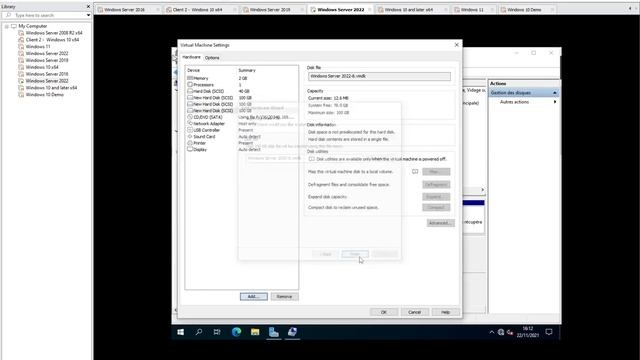640x360 pixels.
Task: Select the Processors device icon
Action: (x=190, y=84)
